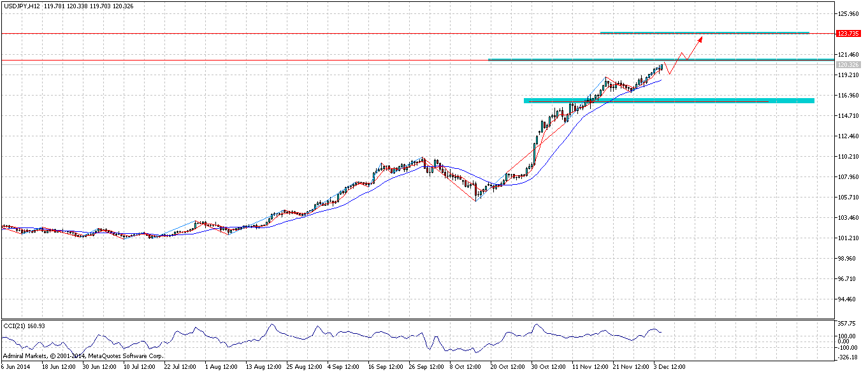Click the 101.210 price axis value
The width and height of the screenshot is (868, 374).
click(x=850, y=238)
